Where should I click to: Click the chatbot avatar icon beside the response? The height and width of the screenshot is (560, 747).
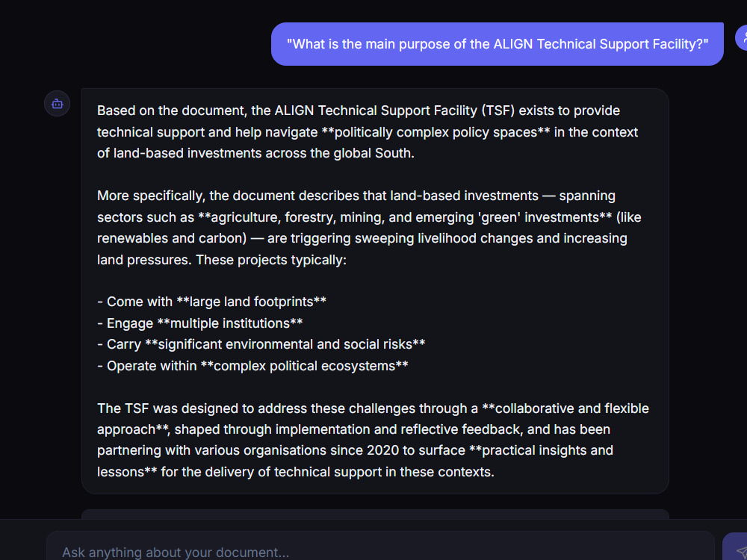click(x=58, y=103)
